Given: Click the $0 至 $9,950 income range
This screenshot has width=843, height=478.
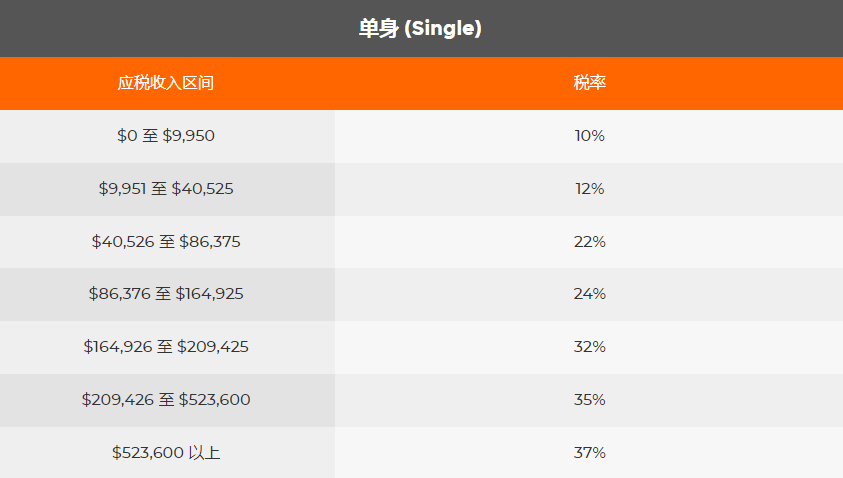Looking at the screenshot, I should coord(166,136).
